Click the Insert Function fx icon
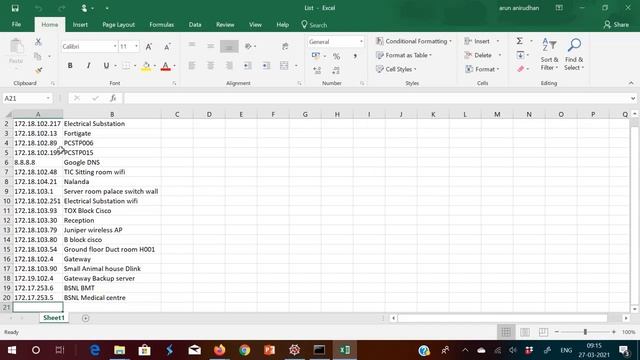This screenshot has height=360, width=640. [113, 98]
